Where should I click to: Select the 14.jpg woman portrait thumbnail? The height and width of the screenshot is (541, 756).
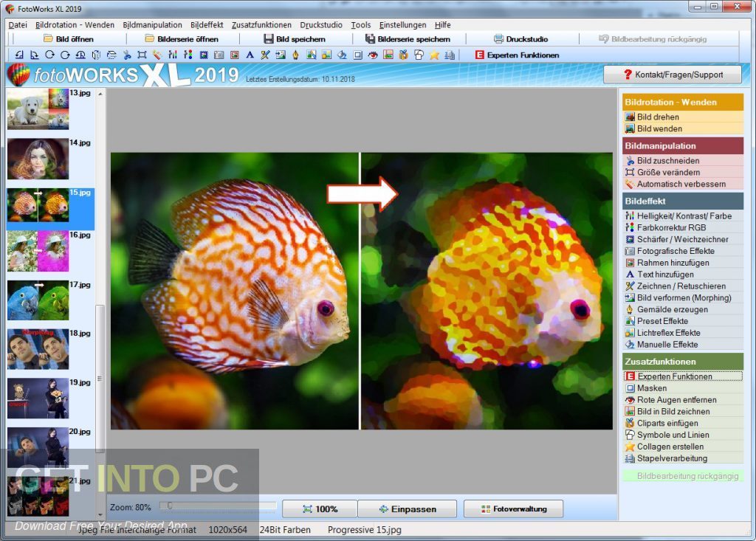pos(38,159)
